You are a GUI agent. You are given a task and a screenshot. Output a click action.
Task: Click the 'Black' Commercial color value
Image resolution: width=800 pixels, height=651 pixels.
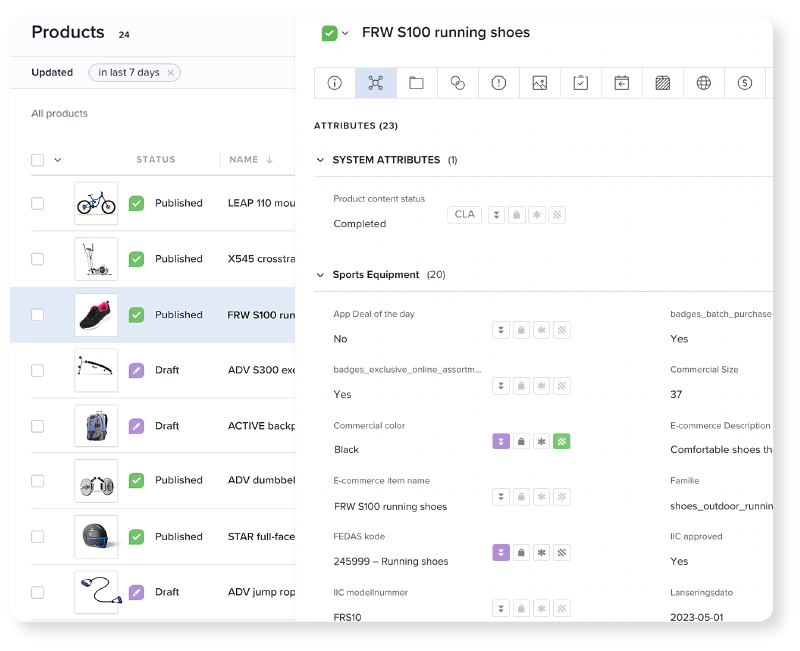[x=346, y=449]
